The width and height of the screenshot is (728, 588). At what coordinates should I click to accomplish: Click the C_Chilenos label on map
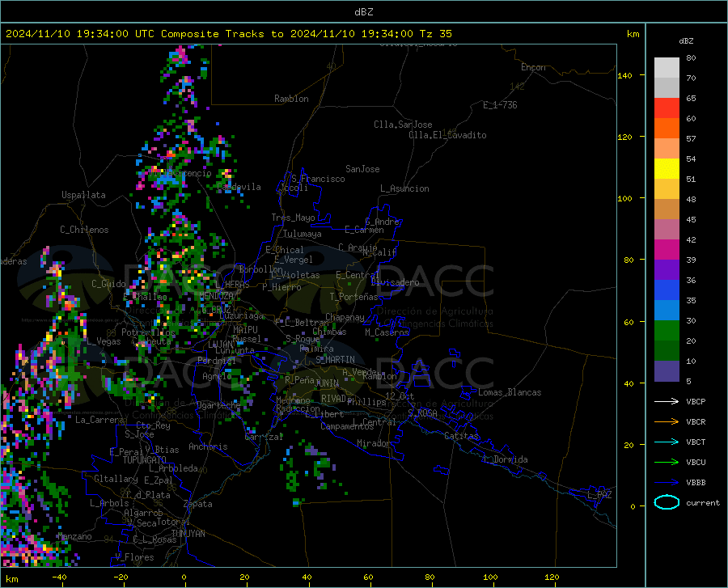(84, 230)
